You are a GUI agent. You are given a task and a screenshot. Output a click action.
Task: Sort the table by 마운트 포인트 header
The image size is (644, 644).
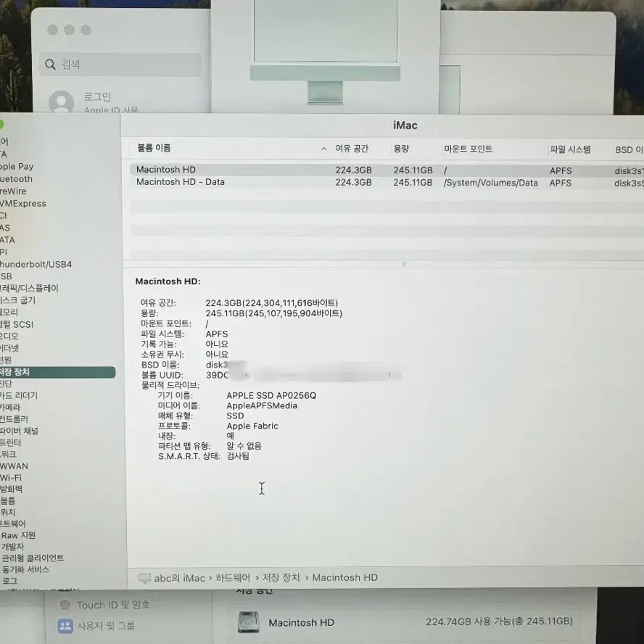[x=468, y=149]
